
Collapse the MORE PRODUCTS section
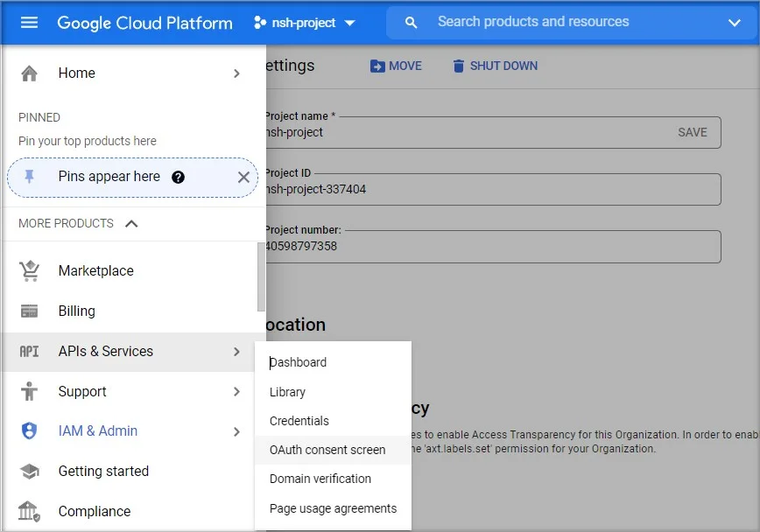pyautogui.click(x=131, y=224)
